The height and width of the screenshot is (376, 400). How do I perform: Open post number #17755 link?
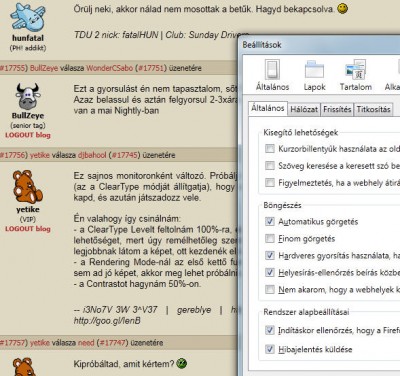12,68
